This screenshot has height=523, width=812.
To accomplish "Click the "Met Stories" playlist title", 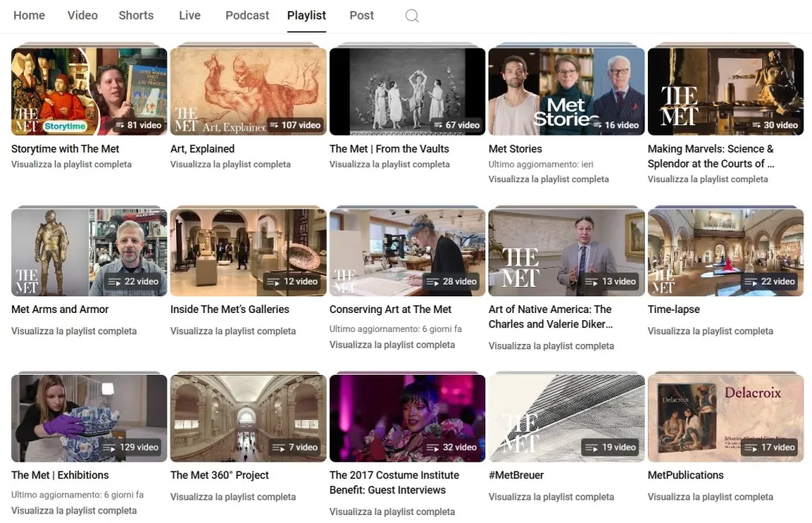I will pos(516,148).
